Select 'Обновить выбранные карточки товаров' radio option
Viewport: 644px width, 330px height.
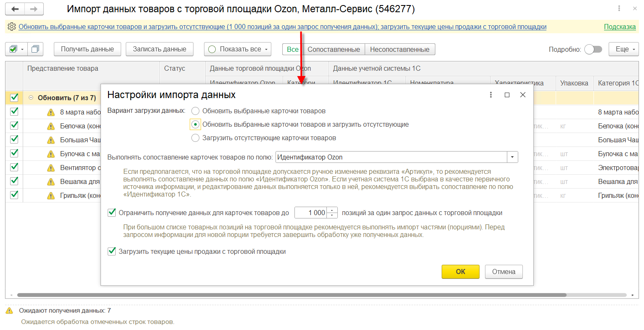195,111
